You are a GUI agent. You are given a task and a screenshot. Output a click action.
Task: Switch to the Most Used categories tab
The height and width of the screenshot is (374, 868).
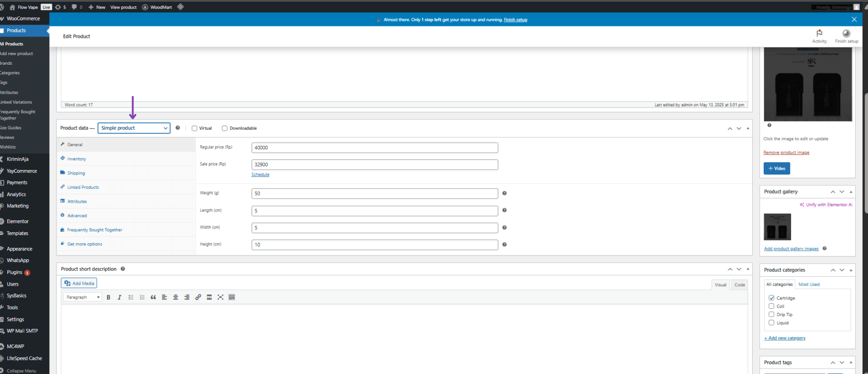(x=809, y=284)
